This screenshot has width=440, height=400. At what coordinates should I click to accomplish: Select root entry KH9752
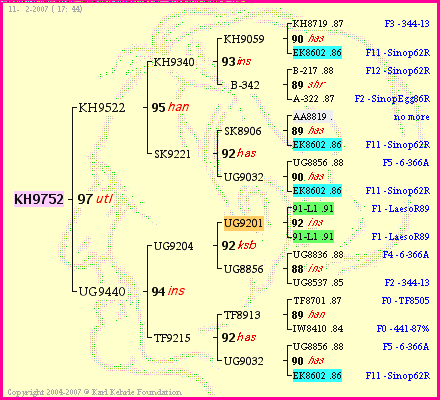[39, 199]
